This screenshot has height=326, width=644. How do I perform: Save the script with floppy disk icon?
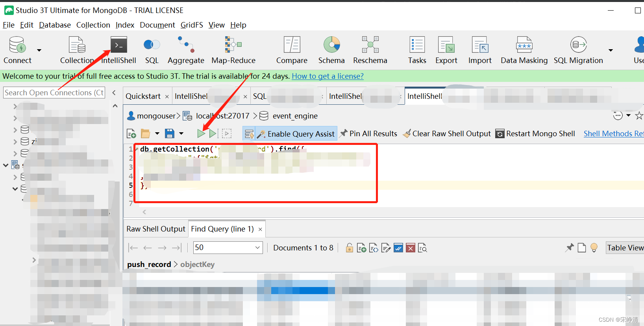pos(170,134)
